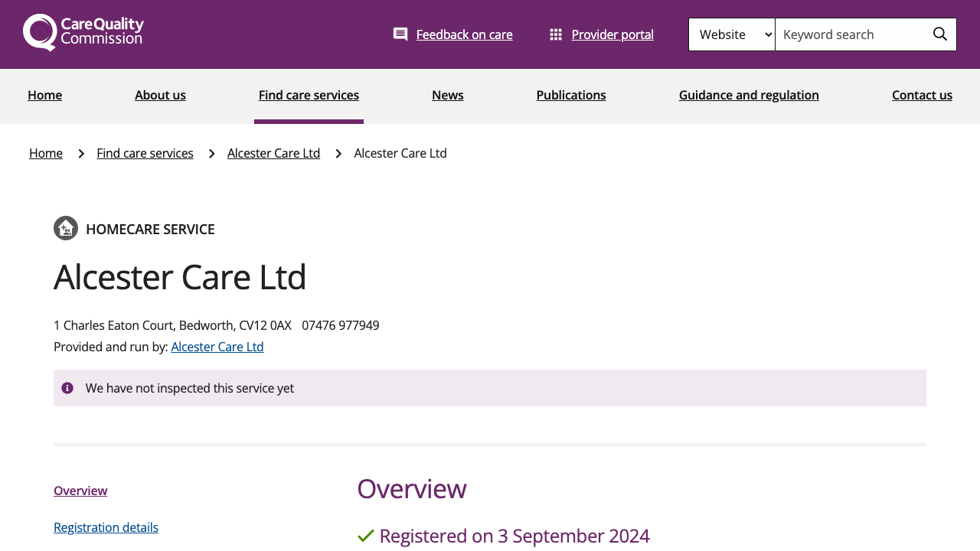This screenshot has height=551, width=980.
Task: Switch to the Registration details section
Action: pyautogui.click(x=106, y=527)
